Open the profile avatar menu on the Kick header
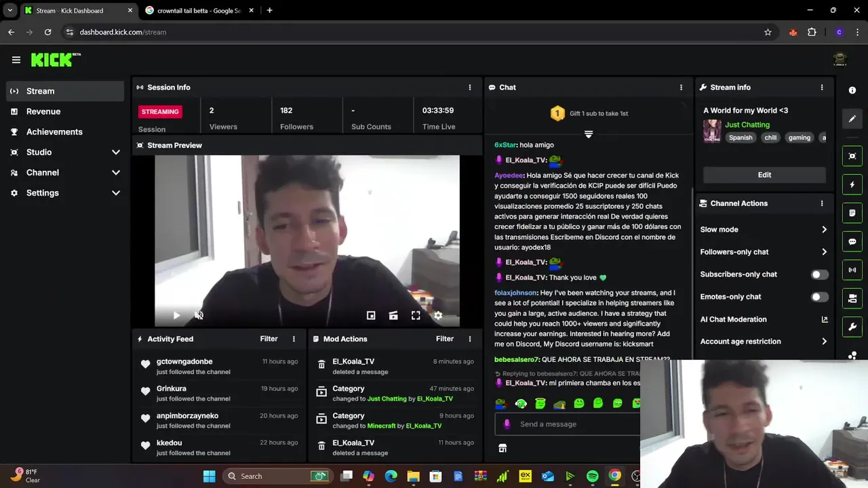Screen dimensions: 868x488 click(840, 60)
